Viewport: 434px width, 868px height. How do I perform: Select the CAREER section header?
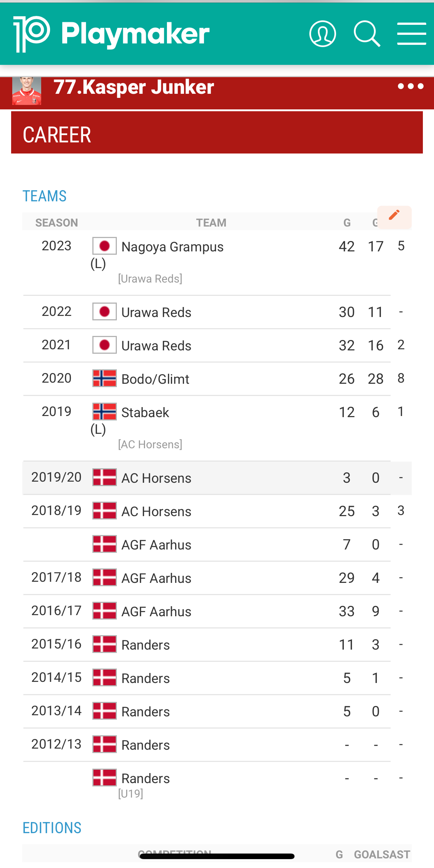(x=57, y=135)
